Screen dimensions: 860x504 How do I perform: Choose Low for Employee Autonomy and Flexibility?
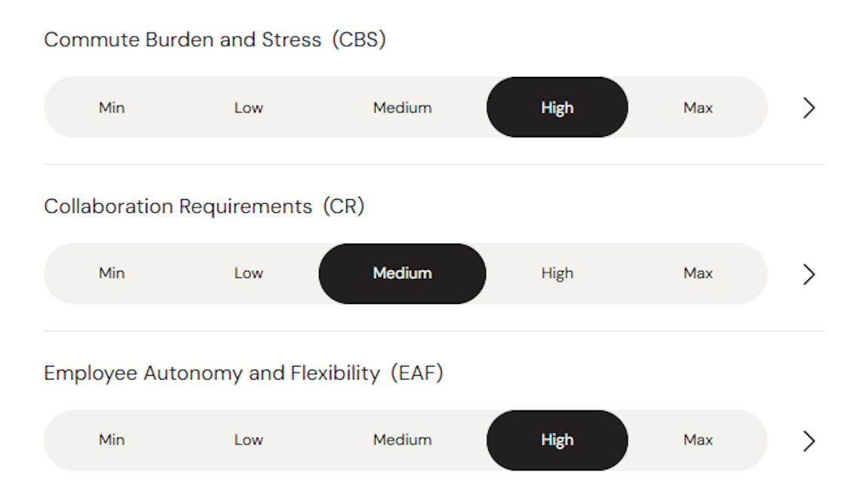click(248, 440)
